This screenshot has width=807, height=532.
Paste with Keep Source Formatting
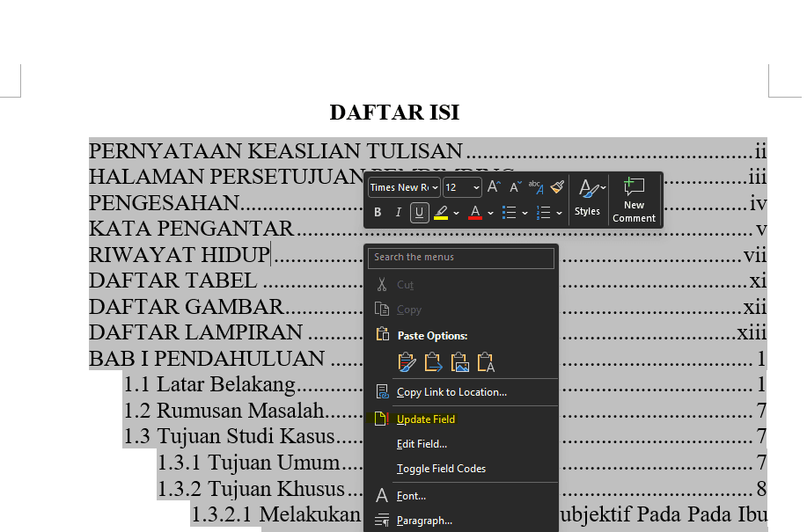407,362
